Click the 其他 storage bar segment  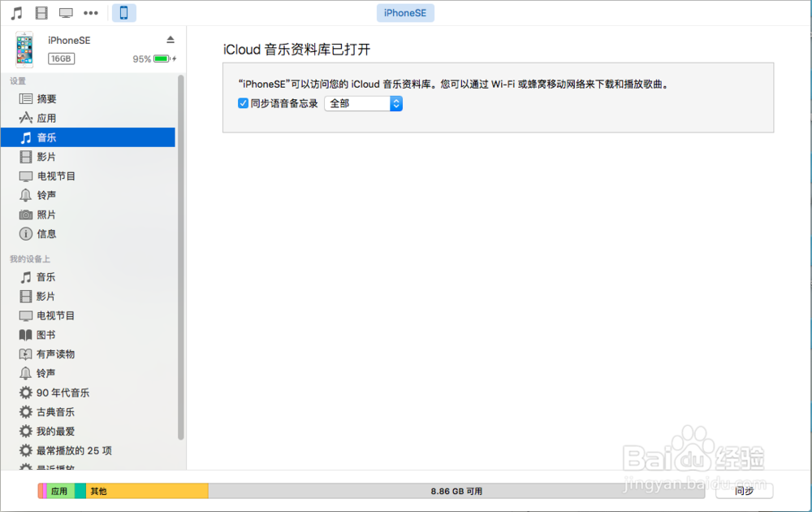click(147, 491)
